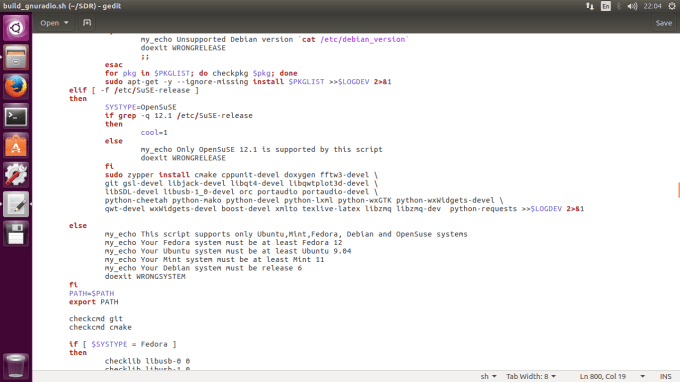The height and width of the screenshot is (382, 680).
Task: Open network connections indicator
Action: [590, 6]
